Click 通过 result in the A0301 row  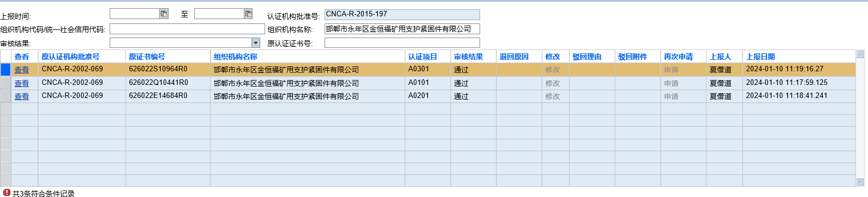tap(461, 70)
